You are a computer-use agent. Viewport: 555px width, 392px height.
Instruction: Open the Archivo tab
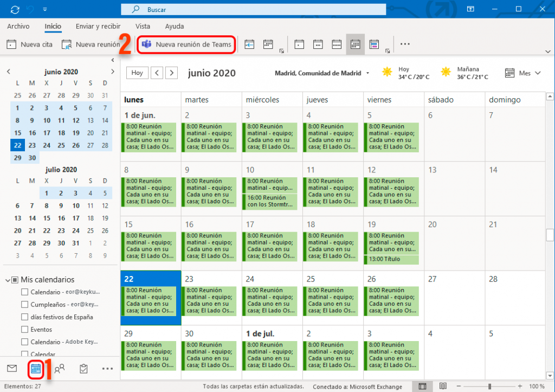click(18, 26)
